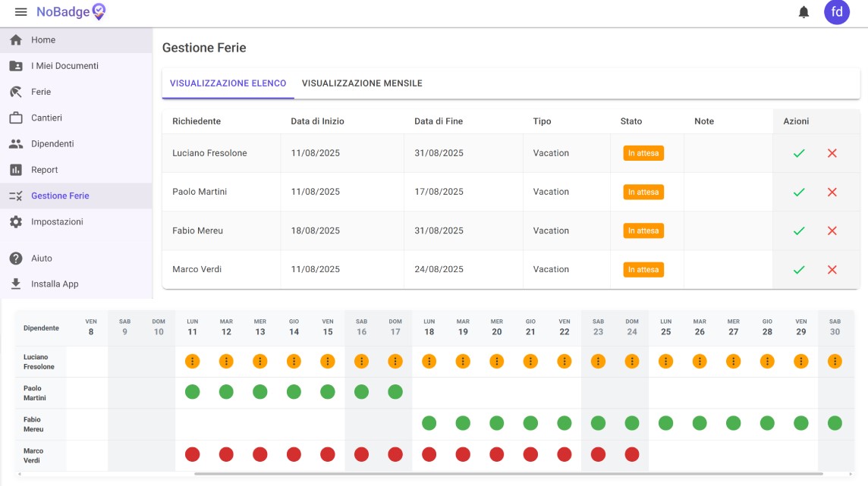
Task: Open I Miei Documenti in sidebar
Action: pyautogui.click(x=64, y=66)
